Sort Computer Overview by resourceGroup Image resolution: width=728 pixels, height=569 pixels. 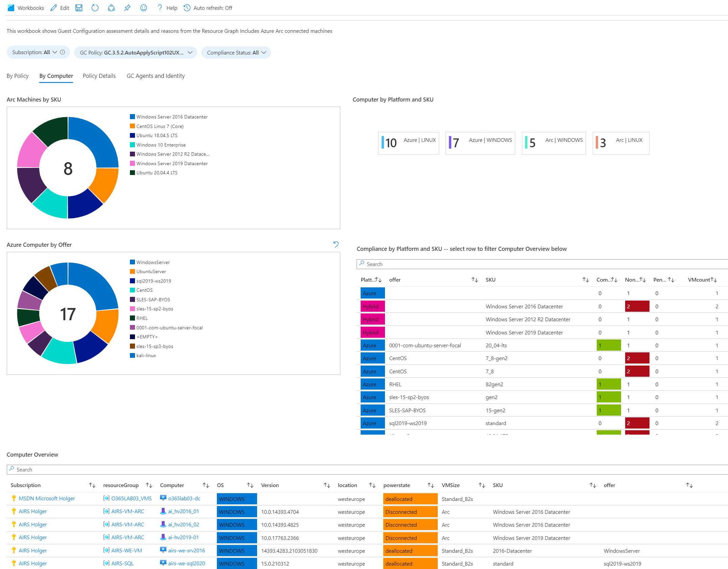(x=149, y=485)
